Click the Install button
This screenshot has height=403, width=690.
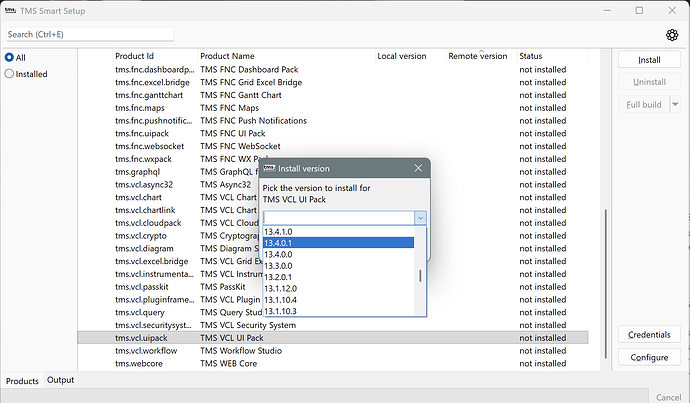pyautogui.click(x=649, y=60)
